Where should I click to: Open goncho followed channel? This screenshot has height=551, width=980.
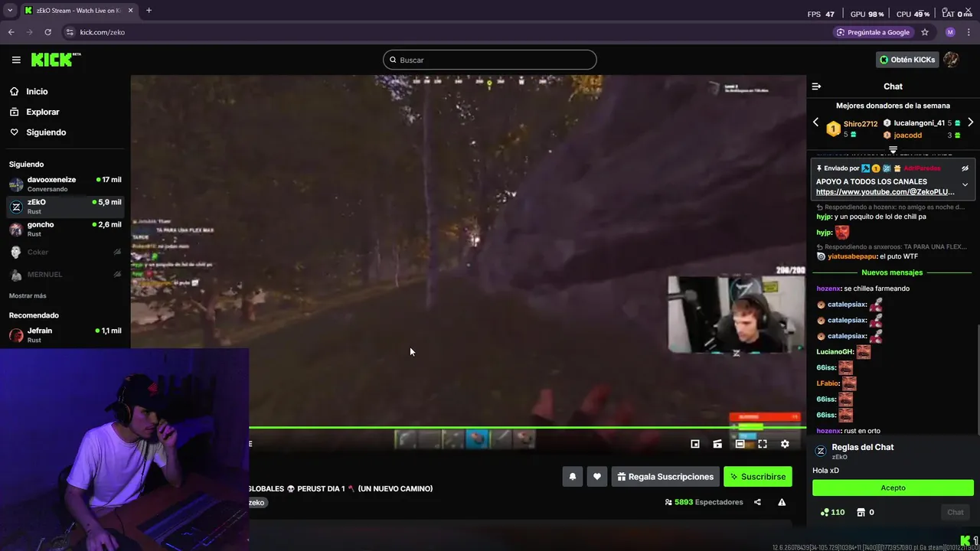pos(65,229)
